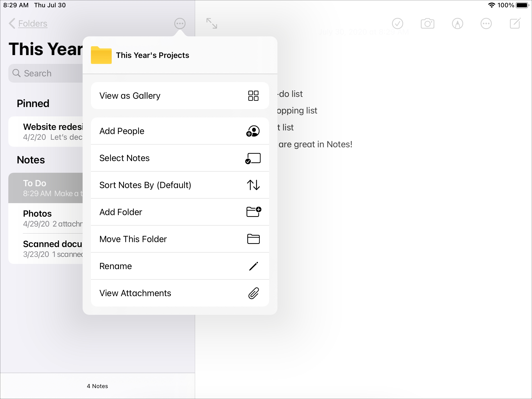Image resolution: width=532 pixels, height=399 pixels.
Task: Choose View as Gallery
Action: tap(180, 96)
